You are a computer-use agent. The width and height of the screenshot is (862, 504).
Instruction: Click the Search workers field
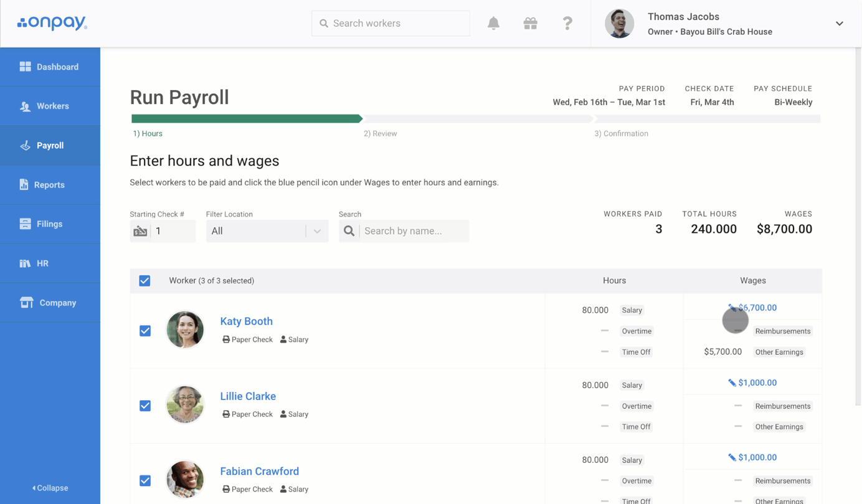391,24
